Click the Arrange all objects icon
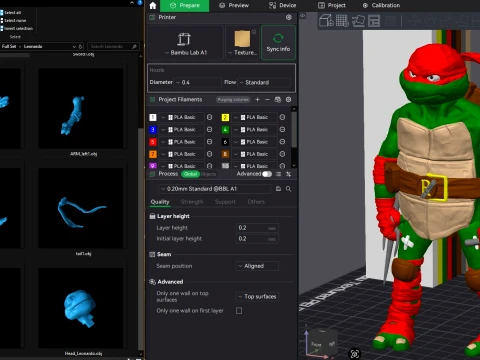Viewport: 480px width, 360px height. point(374,21)
